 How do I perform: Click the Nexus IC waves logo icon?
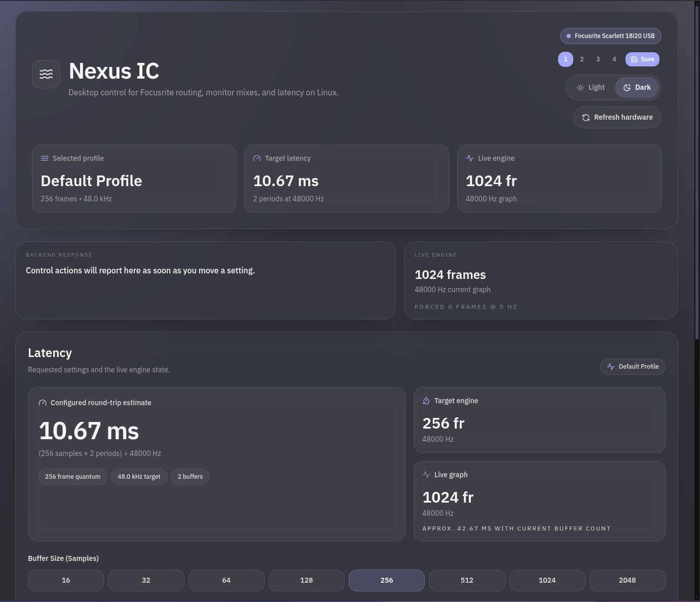pos(46,74)
